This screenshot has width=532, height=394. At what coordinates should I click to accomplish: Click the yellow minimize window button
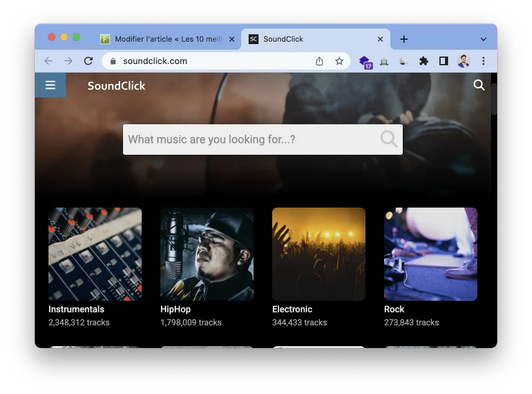click(64, 37)
